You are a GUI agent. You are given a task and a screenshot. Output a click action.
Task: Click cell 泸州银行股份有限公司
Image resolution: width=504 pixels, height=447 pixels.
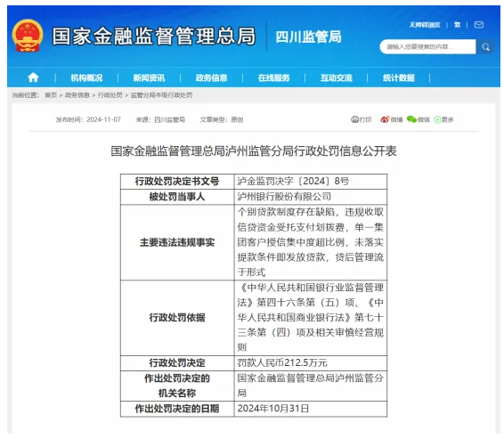[311, 197]
